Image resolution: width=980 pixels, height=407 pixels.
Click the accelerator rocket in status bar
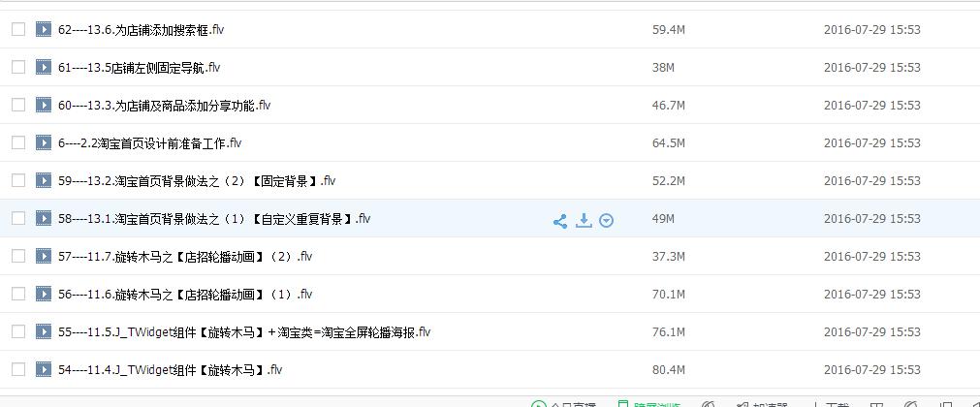(762, 404)
